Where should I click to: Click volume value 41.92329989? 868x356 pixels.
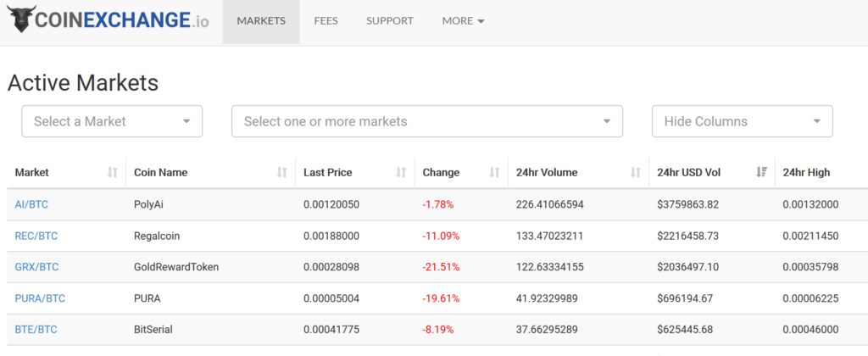coord(547,298)
